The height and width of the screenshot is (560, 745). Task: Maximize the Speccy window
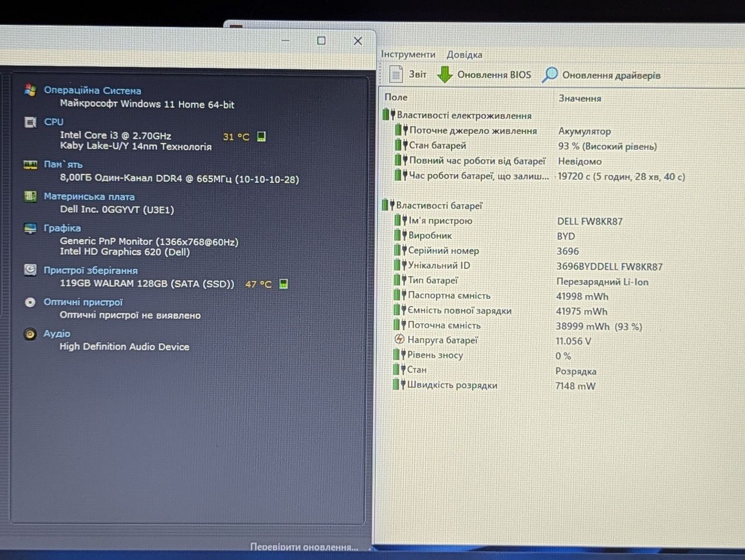[321, 41]
